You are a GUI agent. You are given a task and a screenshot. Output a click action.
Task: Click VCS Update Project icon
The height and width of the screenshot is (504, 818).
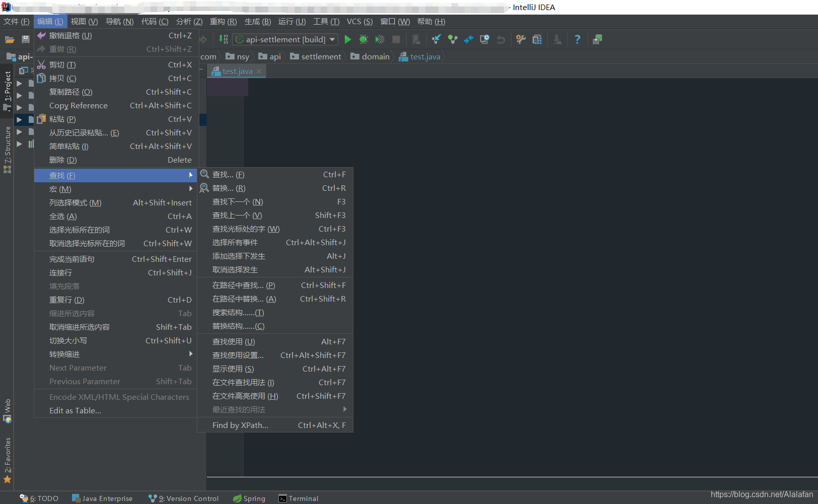click(436, 39)
